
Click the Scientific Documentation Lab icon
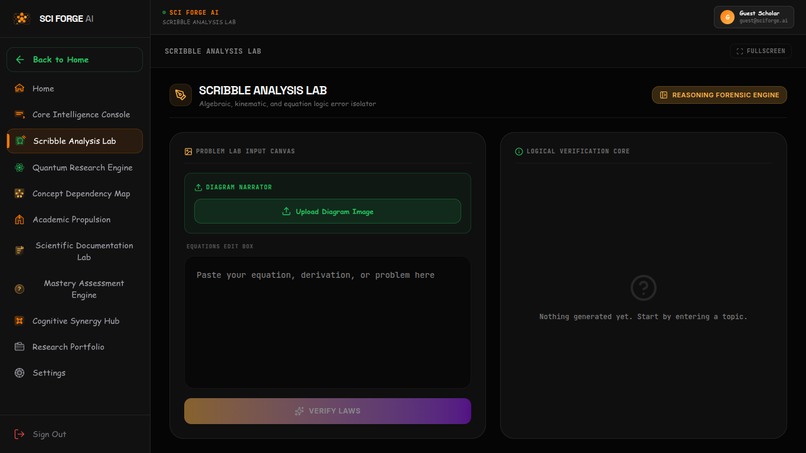point(20,250)
